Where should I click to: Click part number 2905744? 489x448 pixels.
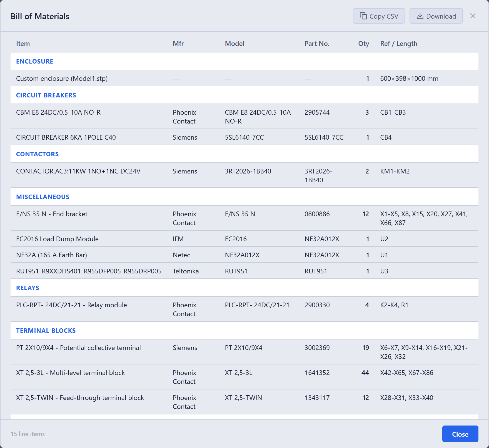tap(317, 112)
